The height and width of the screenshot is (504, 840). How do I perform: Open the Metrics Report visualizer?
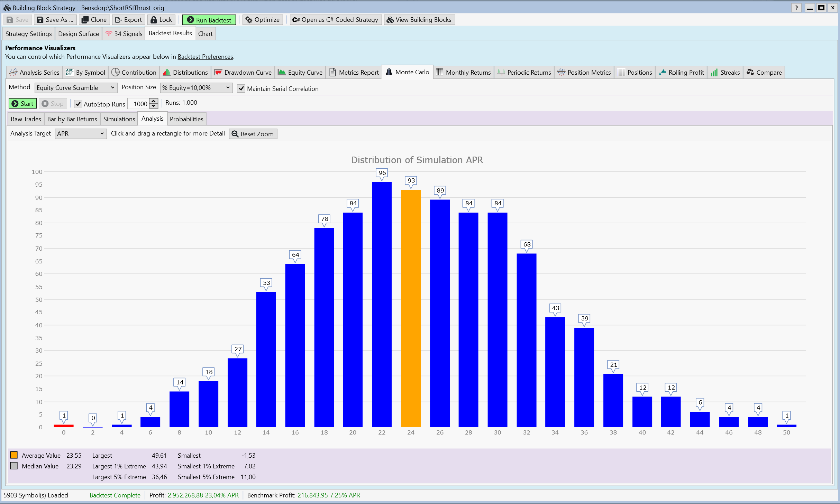pos(354,72)
